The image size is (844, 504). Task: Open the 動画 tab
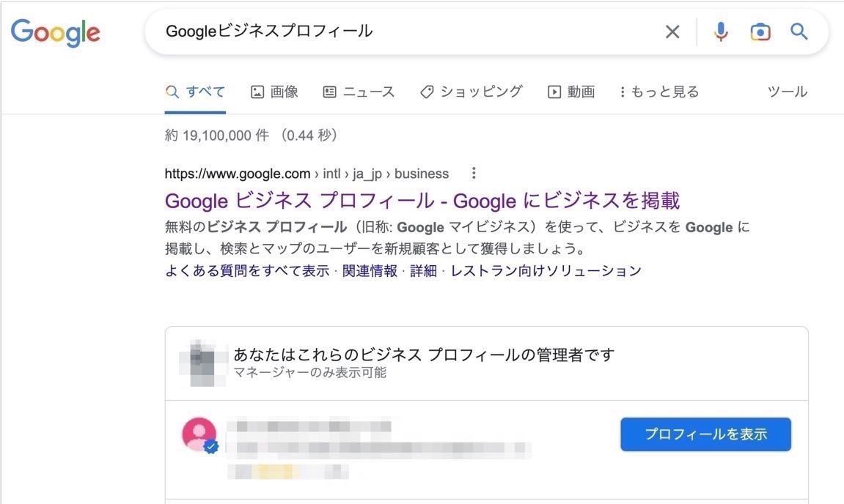[571, 92]
